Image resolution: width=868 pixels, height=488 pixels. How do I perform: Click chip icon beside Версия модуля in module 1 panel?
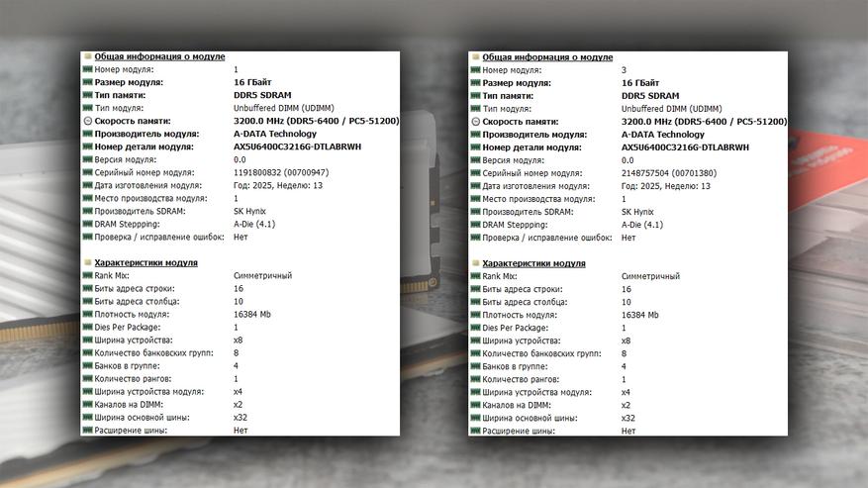click(87, 159)
